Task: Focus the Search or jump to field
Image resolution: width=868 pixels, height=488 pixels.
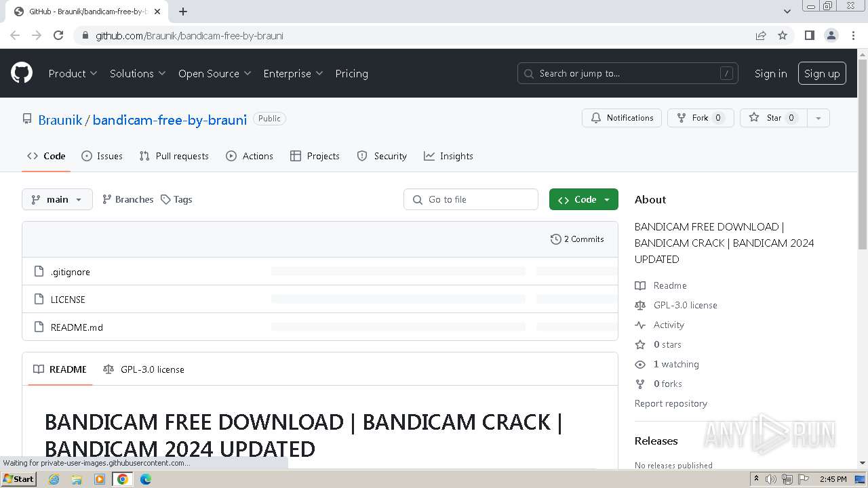Action: [x=628, y=73]
